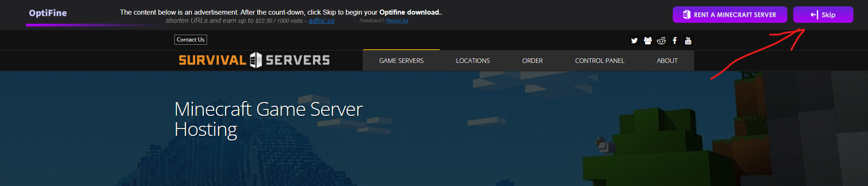Screen dimensions: 868x186
Task: Click the Skip button
Action: (x=823, y=15)
